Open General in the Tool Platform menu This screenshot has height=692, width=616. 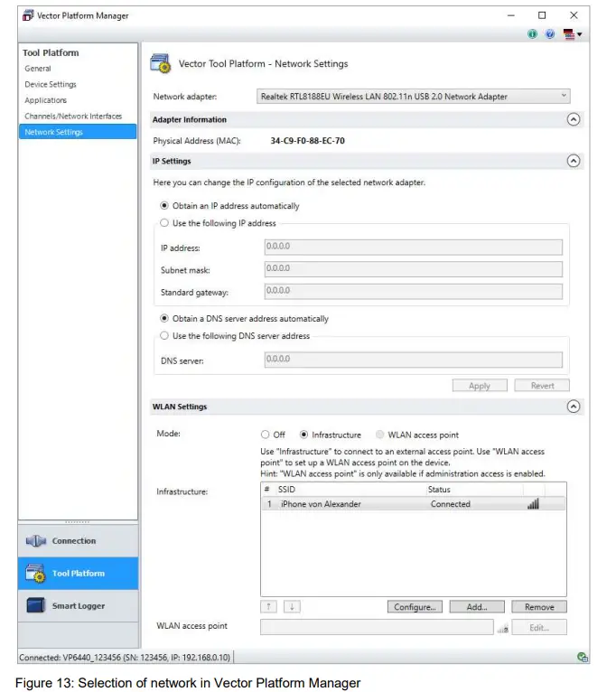tap(38, 69)
